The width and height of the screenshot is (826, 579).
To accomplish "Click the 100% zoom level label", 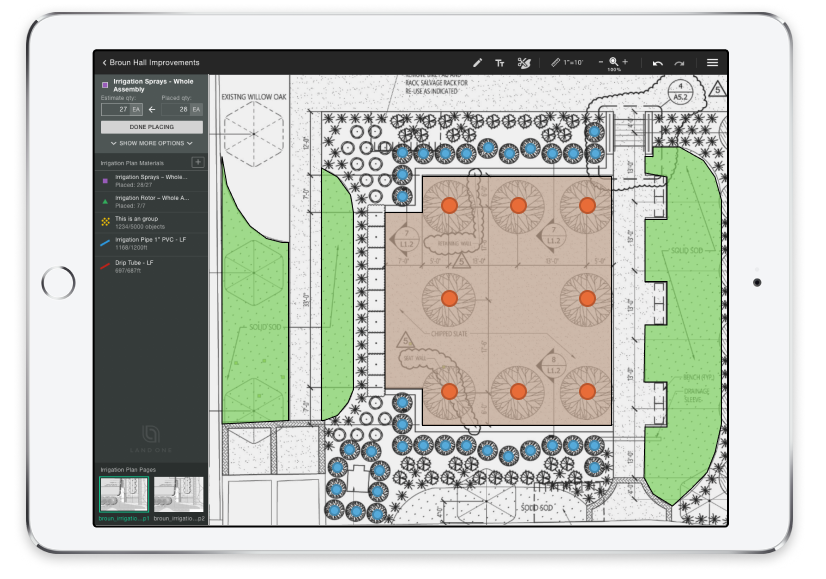I will pos(614,70).
